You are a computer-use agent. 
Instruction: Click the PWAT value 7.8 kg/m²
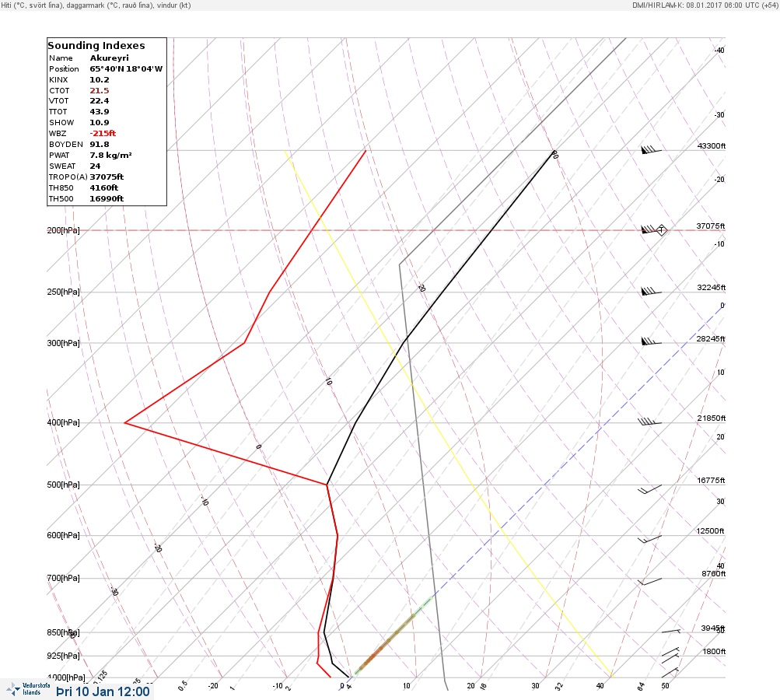click(x=111, y=156)
